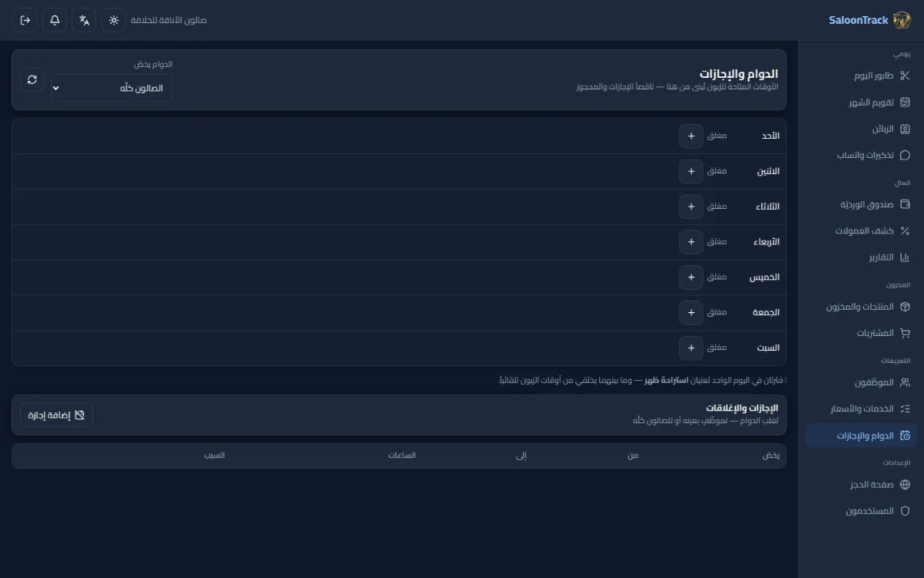Add a shift for السبت
924x578 pixels.
tap(691, 348)
